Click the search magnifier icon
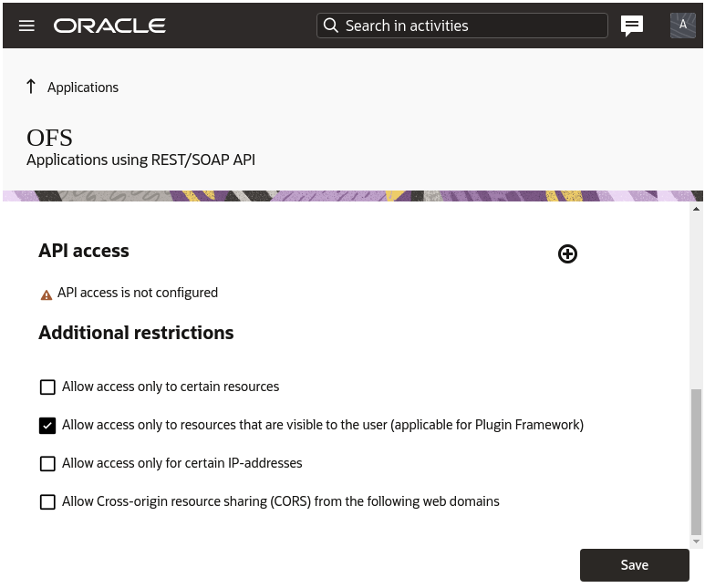This screenshot has width=705, height=588. pyautogui.click(x=331, y=26)
